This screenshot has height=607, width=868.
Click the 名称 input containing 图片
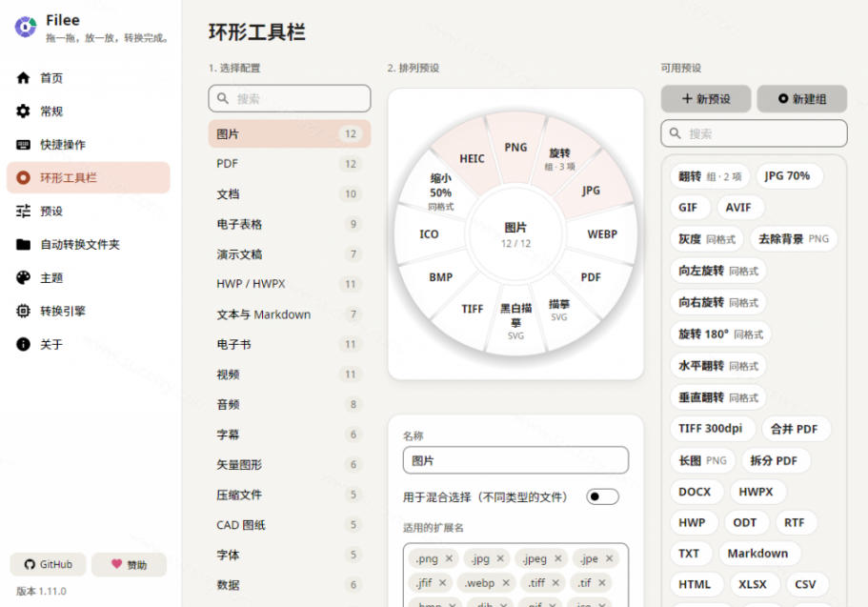click(515, 460)
